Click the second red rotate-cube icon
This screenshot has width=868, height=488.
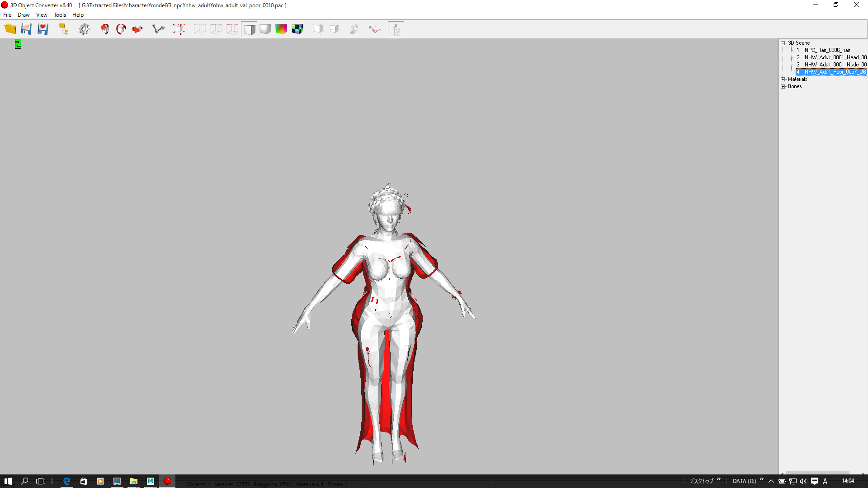(x=121, y=29)
